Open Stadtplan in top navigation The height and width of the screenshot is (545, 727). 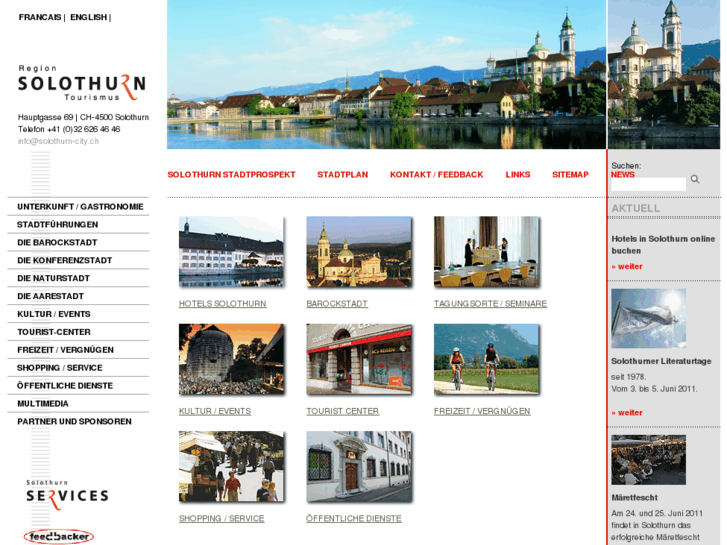tap(343, 174)
